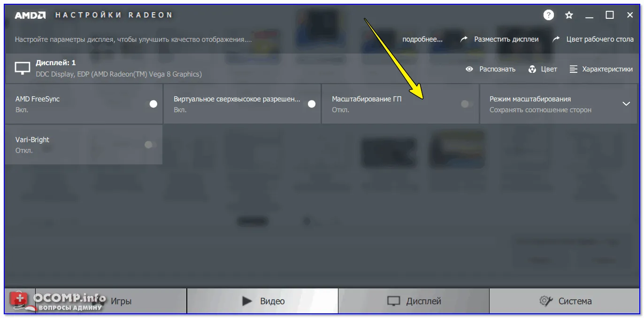Toggle the AMD FreeSync switch
The height and width of the screenshot is (318, 644).
(153, 104)
